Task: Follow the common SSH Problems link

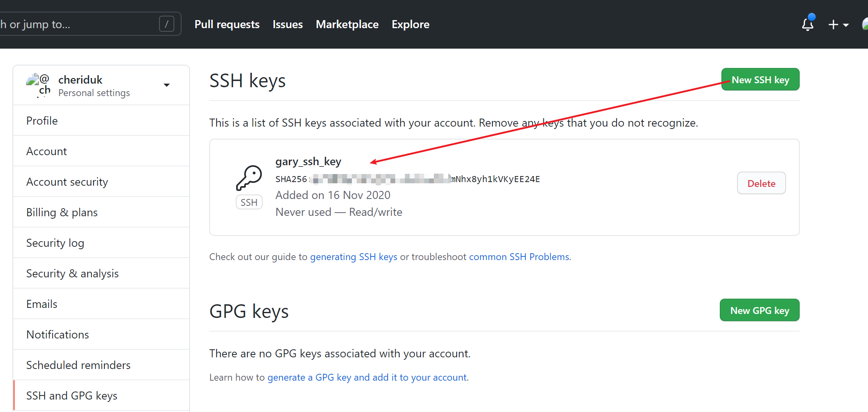Action: coord(519,257)
